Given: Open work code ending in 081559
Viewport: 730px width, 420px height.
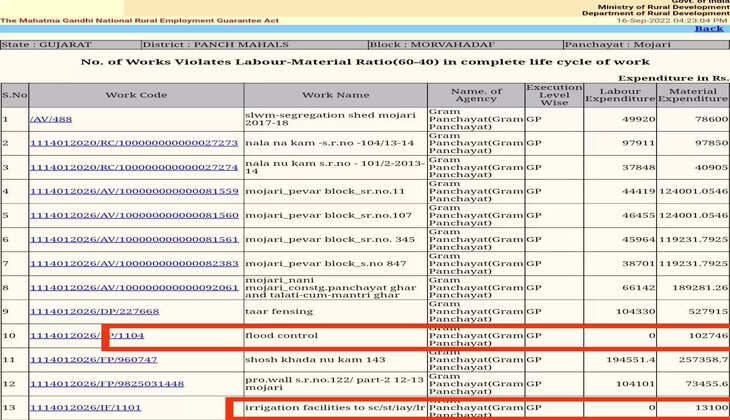Looking at the screenshot, I should pos(133,191).
